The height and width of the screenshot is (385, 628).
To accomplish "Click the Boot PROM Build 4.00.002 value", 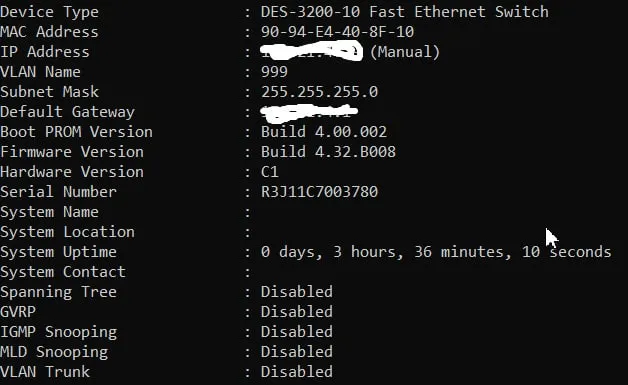I will [324, 131].
